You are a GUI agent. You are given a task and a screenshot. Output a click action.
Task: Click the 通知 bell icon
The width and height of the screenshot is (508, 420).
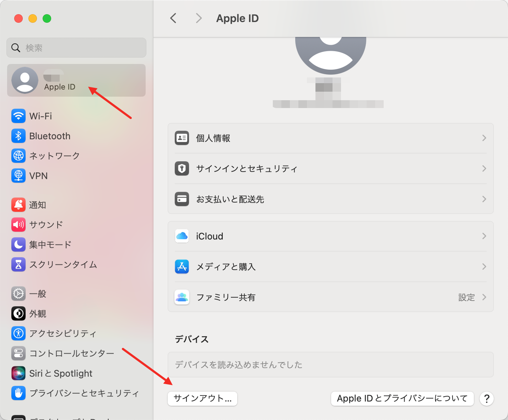point(18,205)
